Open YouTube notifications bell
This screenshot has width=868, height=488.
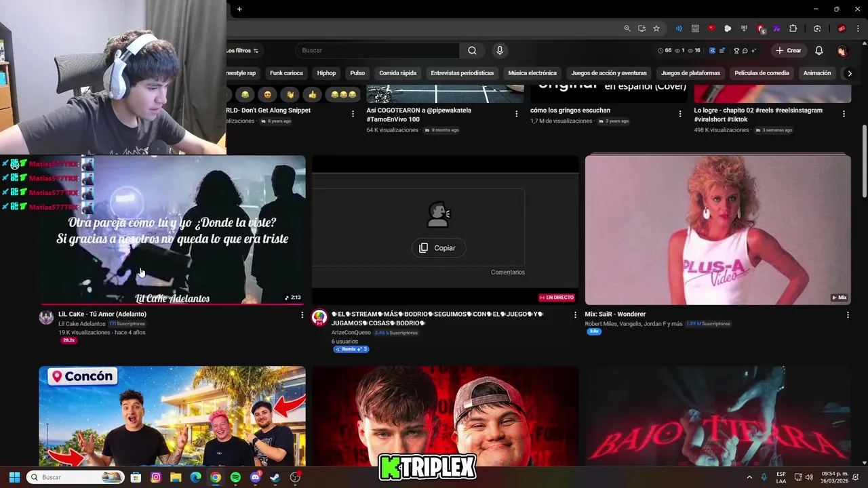point(818,50)
